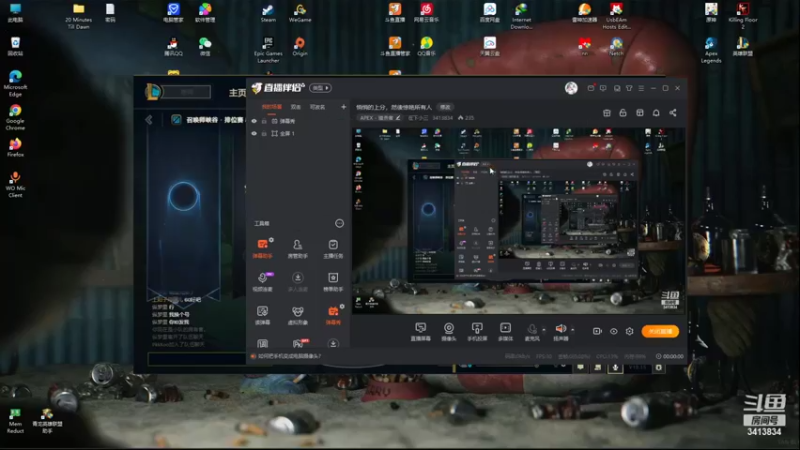Add a 直播屏幕 screen capture source
This screenshot has width=800, height=450.
[420, 332]
